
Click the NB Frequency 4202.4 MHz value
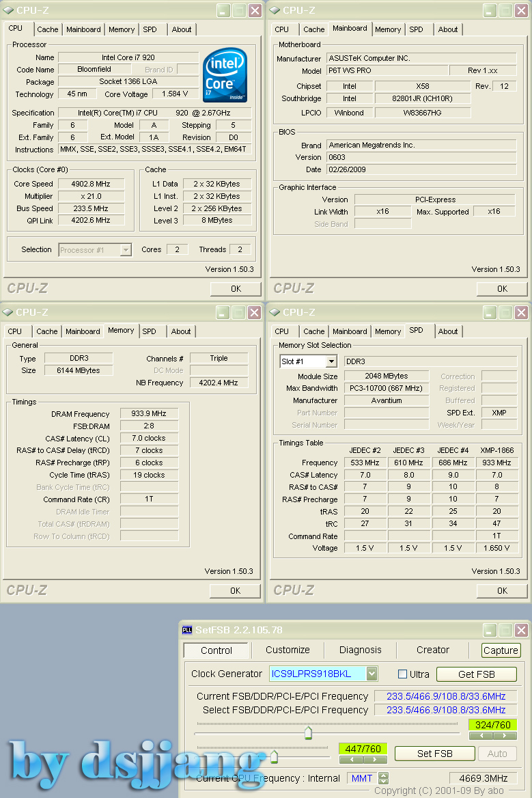(x=219, y=383)
